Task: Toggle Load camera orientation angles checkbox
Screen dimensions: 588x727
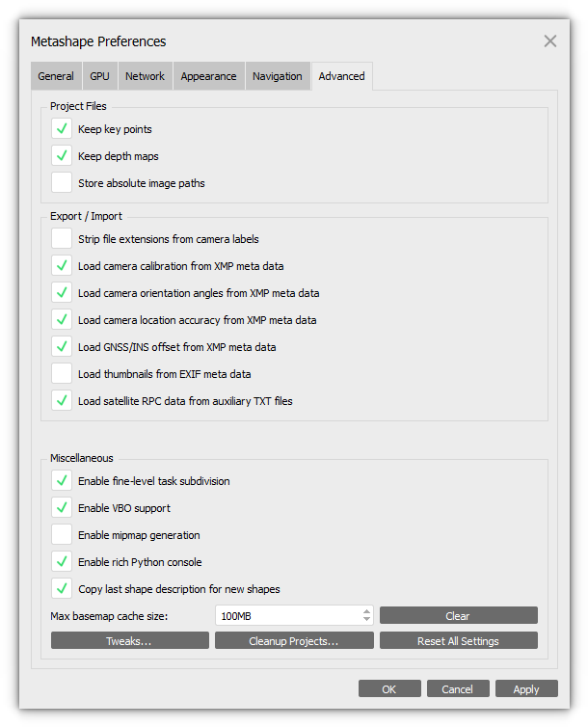Action: click(x=62, y=292)
